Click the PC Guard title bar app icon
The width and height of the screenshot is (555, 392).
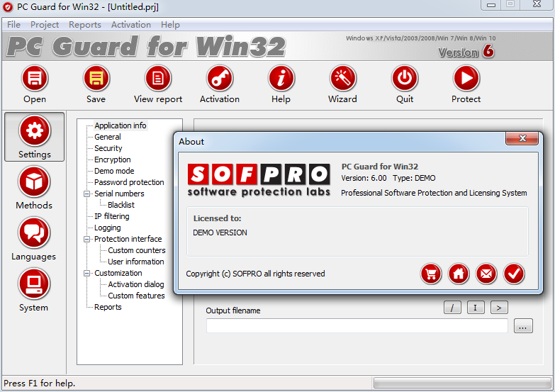pyautogui.click(x=7, y=6)
